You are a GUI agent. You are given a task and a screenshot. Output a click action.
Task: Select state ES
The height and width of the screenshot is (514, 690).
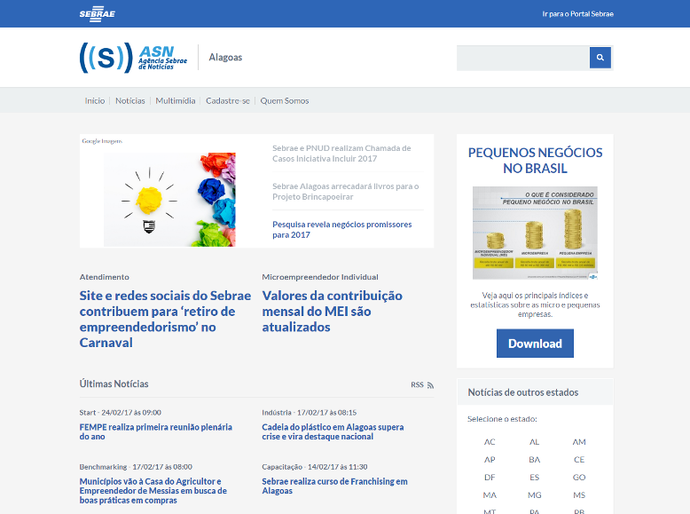pos(534,477)
